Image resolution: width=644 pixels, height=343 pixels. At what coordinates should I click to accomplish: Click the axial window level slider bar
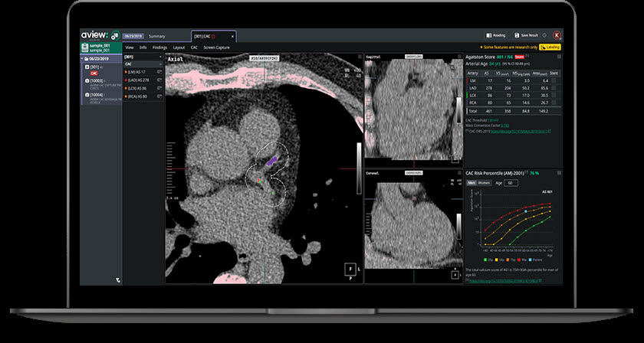360,168
